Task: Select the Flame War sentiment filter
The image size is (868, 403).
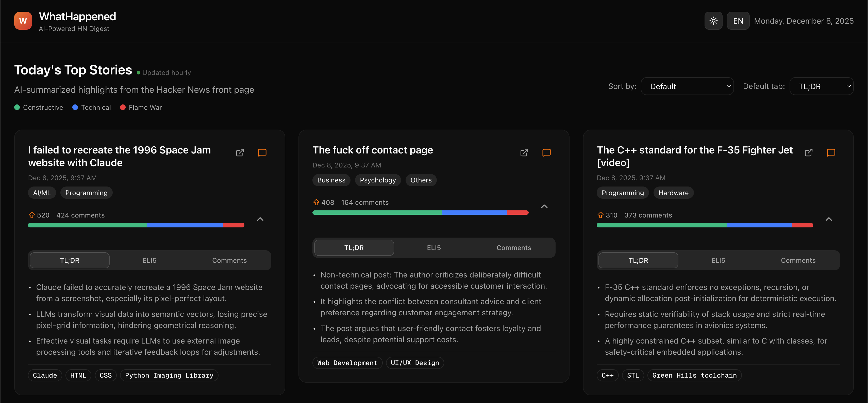Action: [141, 107]
